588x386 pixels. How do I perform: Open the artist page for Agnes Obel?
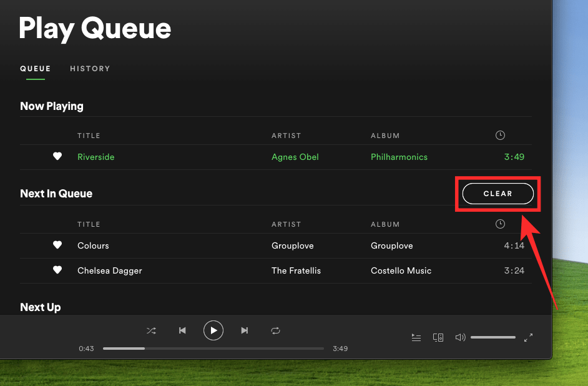coord(295,157)
